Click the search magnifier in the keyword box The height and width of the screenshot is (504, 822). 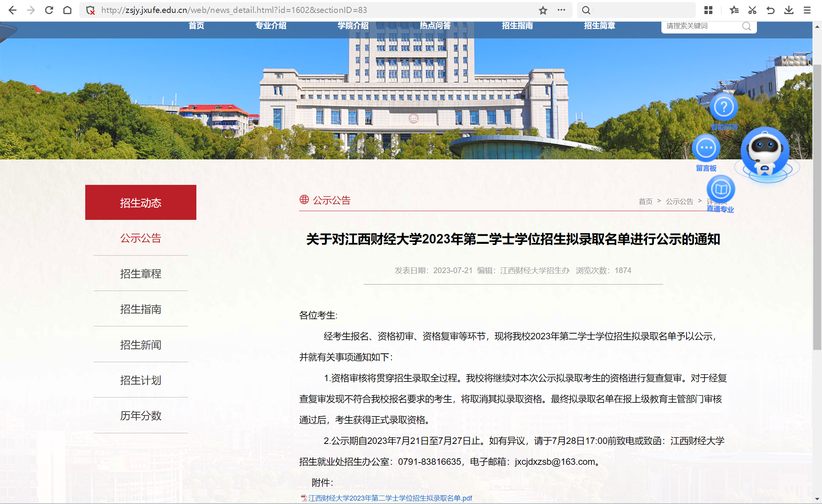[x=746, y=26]
